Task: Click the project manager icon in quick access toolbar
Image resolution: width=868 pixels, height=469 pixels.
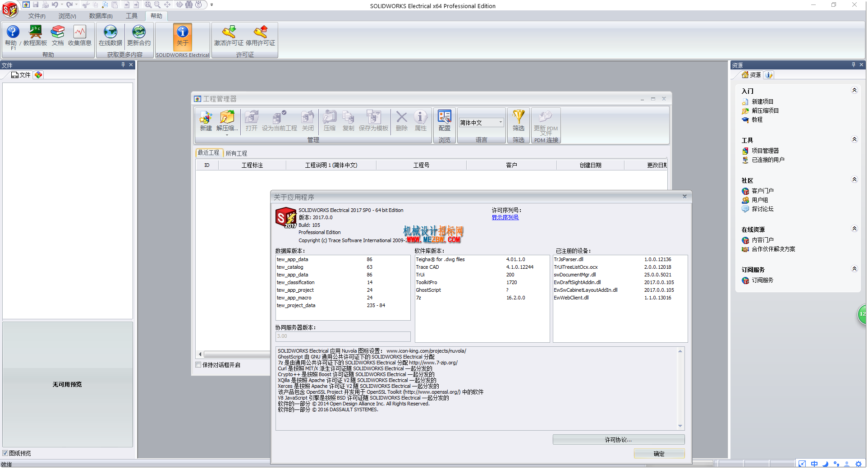Action: (26, 5)
